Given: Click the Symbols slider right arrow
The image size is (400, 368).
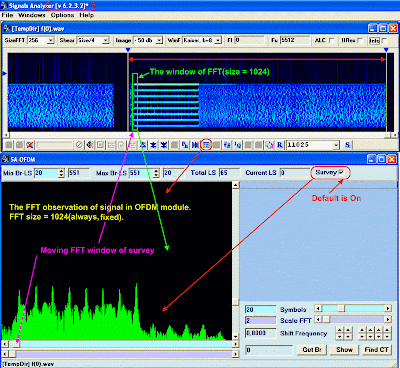Looking at the screenshot, I should [388, 309].
